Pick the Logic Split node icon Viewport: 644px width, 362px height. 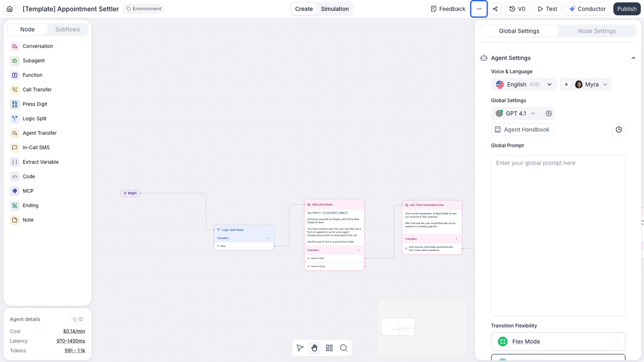[15, 119]
